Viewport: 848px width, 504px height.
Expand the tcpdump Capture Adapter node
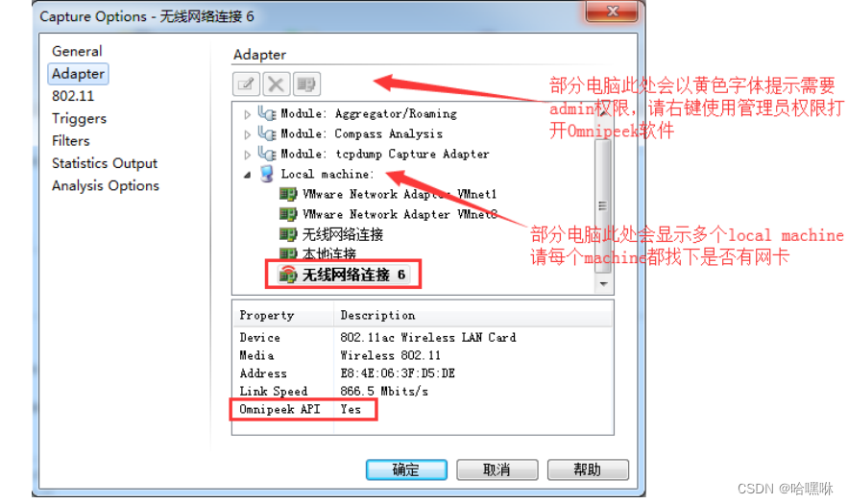[247, 155]
